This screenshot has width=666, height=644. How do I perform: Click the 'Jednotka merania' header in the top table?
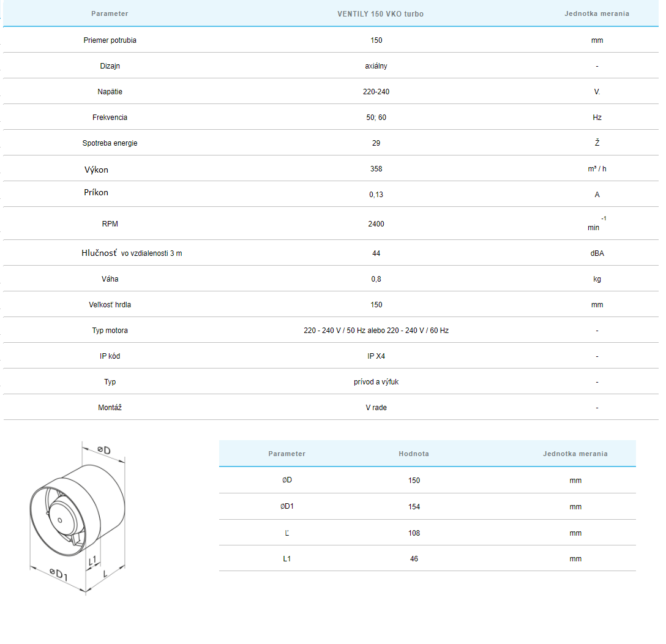coord(596,13)
